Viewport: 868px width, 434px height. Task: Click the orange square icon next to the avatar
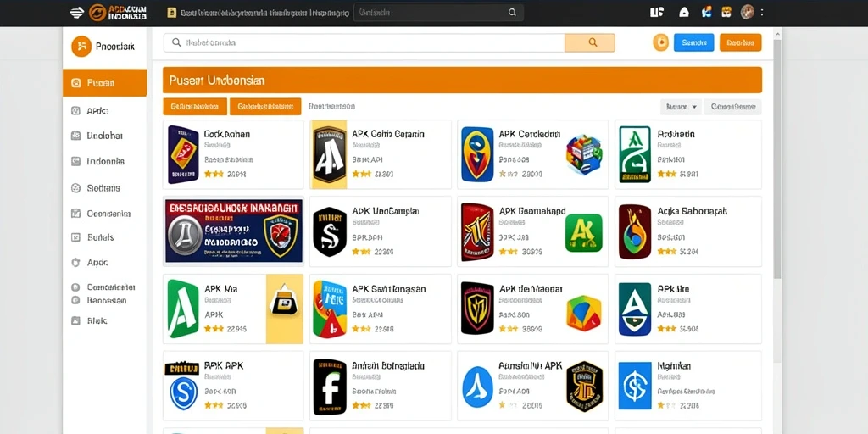pyautogui.click(x=726, y=12)
